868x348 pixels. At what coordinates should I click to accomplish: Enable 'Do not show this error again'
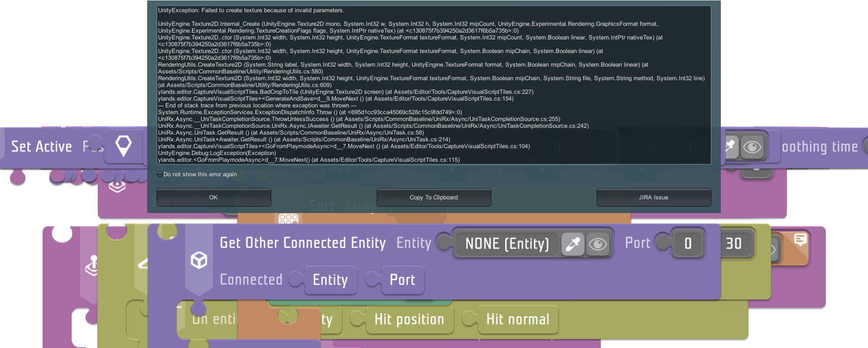pos(160,174)
